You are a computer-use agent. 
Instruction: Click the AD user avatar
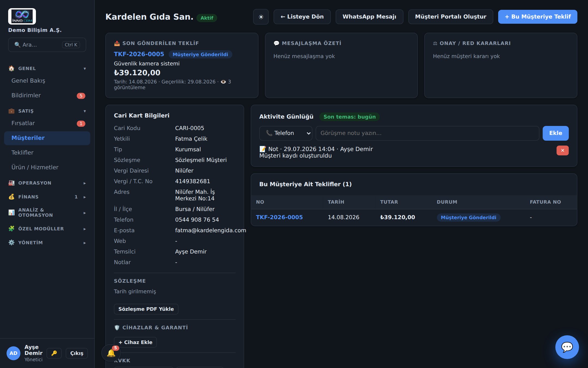(13, 353)
